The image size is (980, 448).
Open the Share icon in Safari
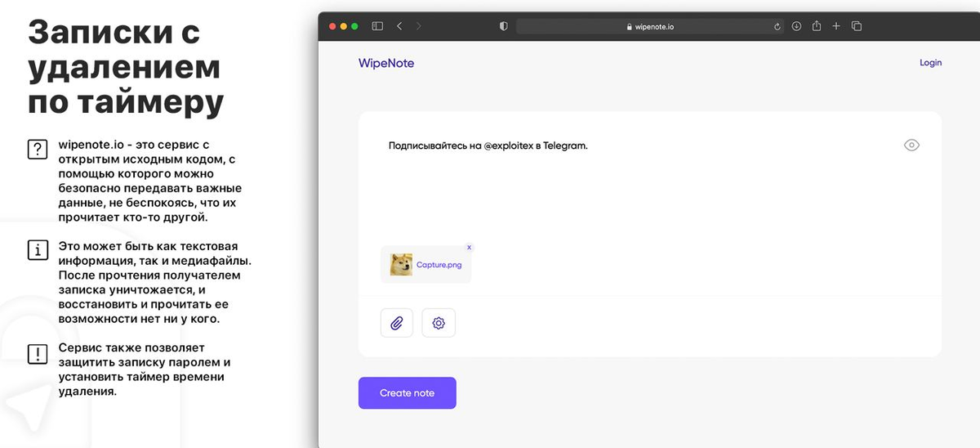point(817,26)
